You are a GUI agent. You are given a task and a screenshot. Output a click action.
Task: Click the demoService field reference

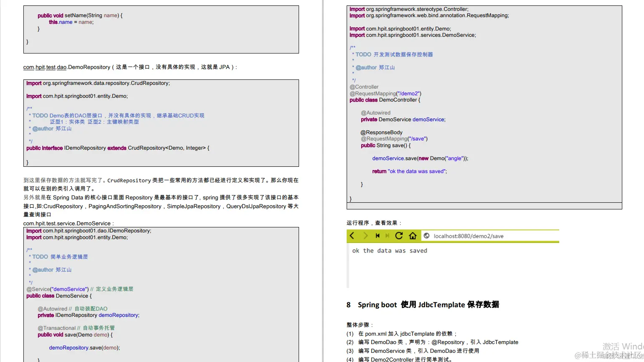point(428,119)
